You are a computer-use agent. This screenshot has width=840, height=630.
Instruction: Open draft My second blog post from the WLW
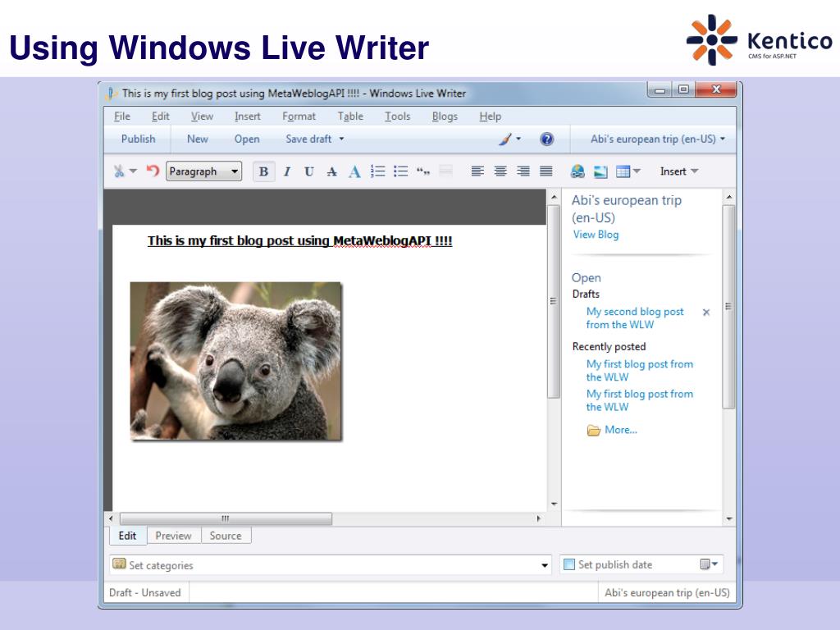[x=635, y=318]
